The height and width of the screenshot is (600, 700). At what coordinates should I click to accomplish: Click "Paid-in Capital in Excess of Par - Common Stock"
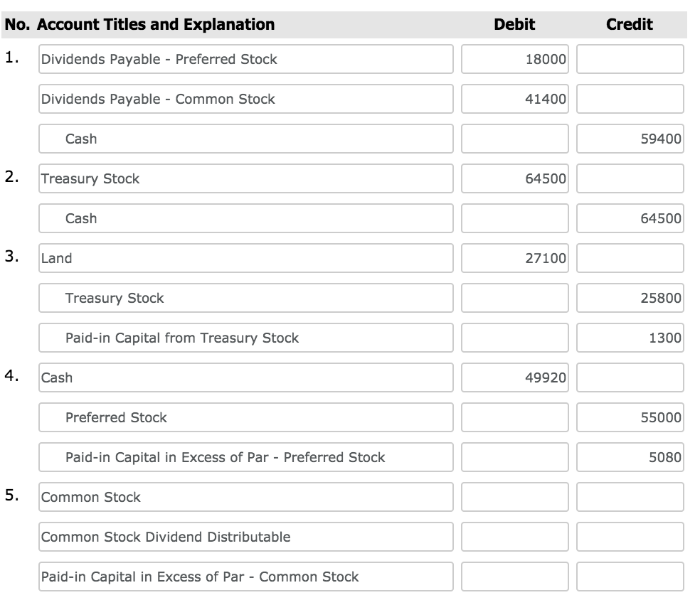coord(245,577)
